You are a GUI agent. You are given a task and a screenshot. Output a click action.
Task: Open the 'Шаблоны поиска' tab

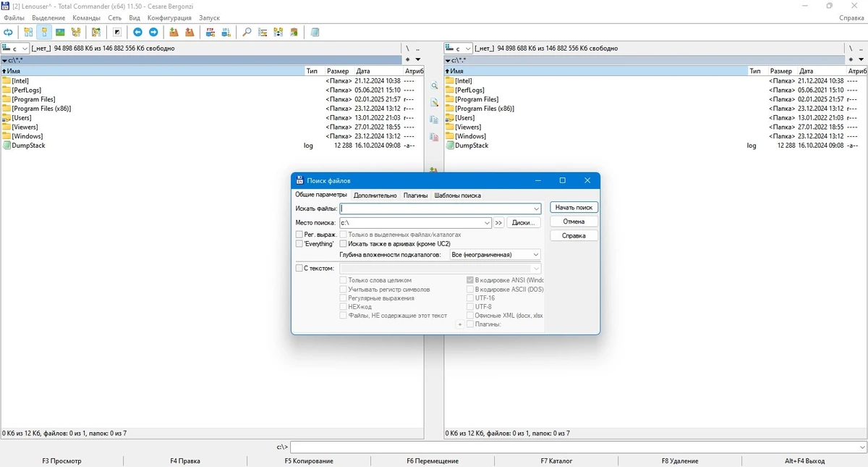[x=458, y=195]
